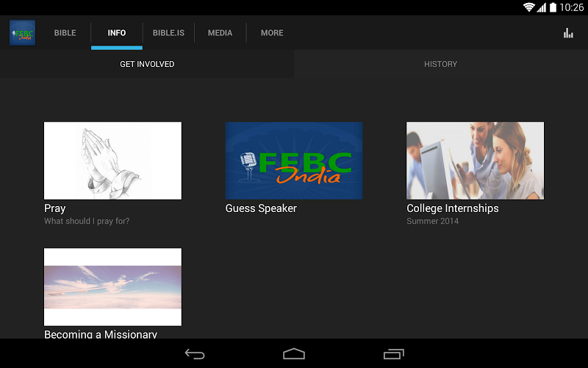Open the BIBLE.IS tab
Image resolution: width=588 pixels, height=368 pixels.
pyautogui.click(x=168, y=33)
